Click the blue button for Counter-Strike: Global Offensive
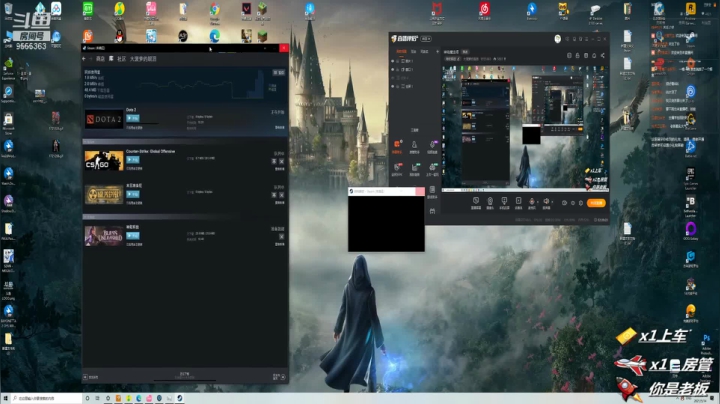 [x=133, y=160]
